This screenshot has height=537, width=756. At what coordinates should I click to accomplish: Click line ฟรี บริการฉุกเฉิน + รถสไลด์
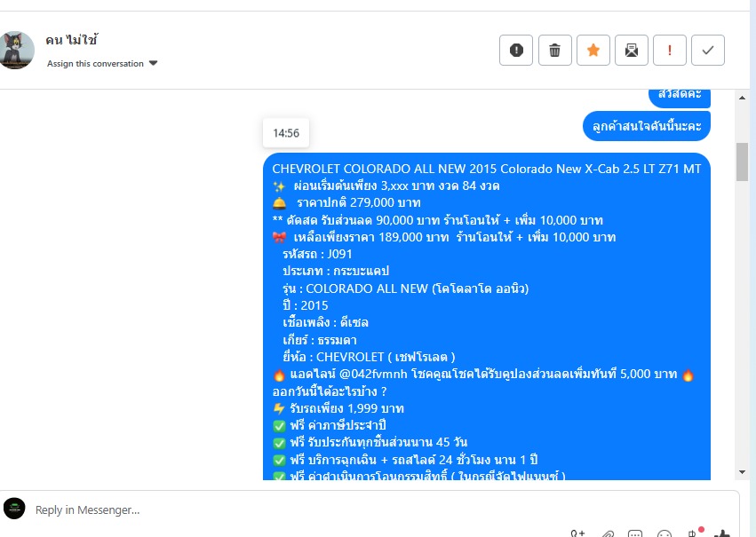point(405,460)
